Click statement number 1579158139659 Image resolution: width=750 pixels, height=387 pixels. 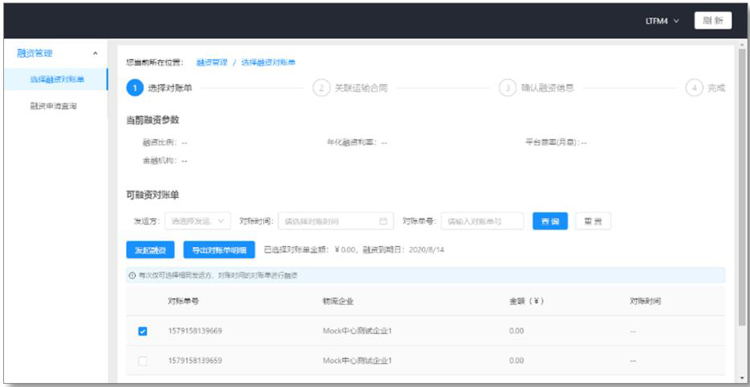195,360
